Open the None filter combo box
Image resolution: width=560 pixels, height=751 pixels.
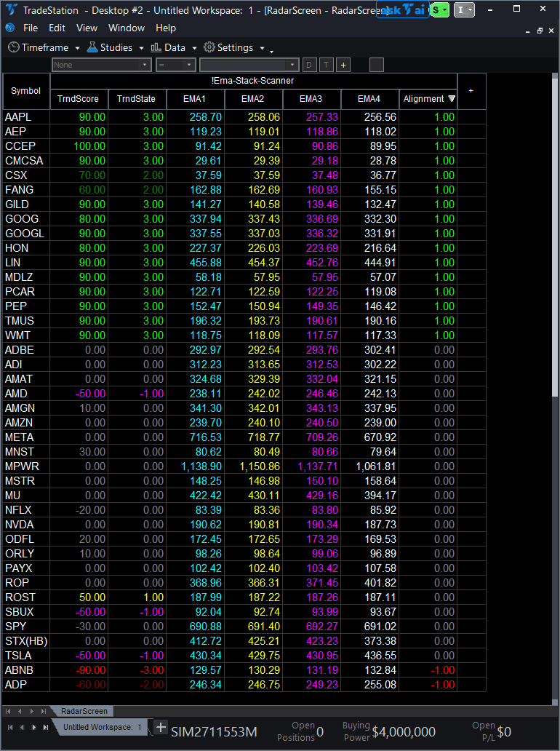coord(102,65)
